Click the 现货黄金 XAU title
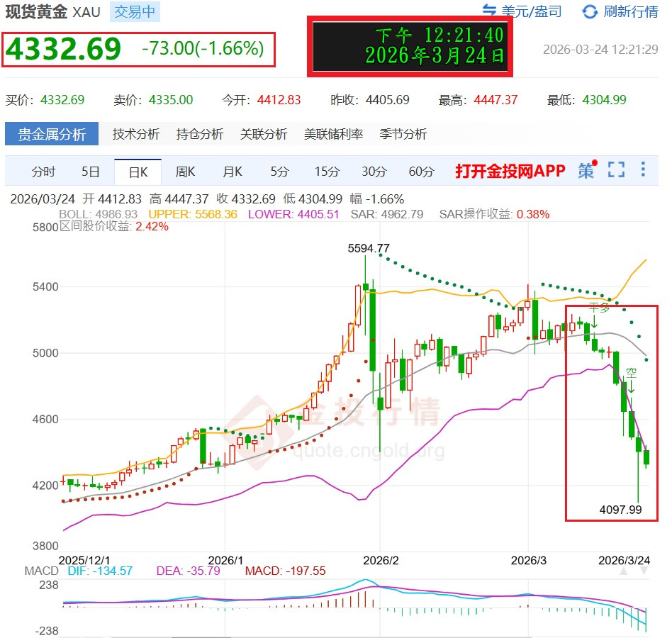This screenshot has width=672, height=638. [x=52, y=11]
